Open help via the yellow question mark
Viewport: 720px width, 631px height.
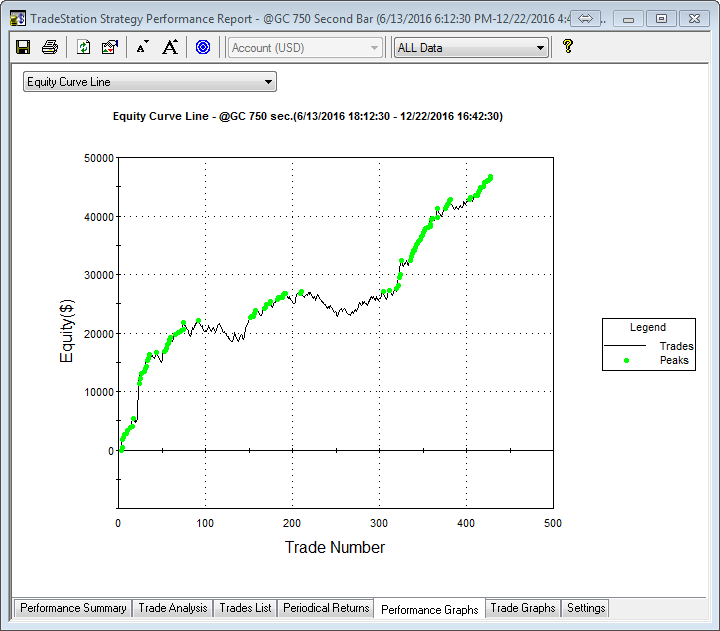[x=567, y=46]
